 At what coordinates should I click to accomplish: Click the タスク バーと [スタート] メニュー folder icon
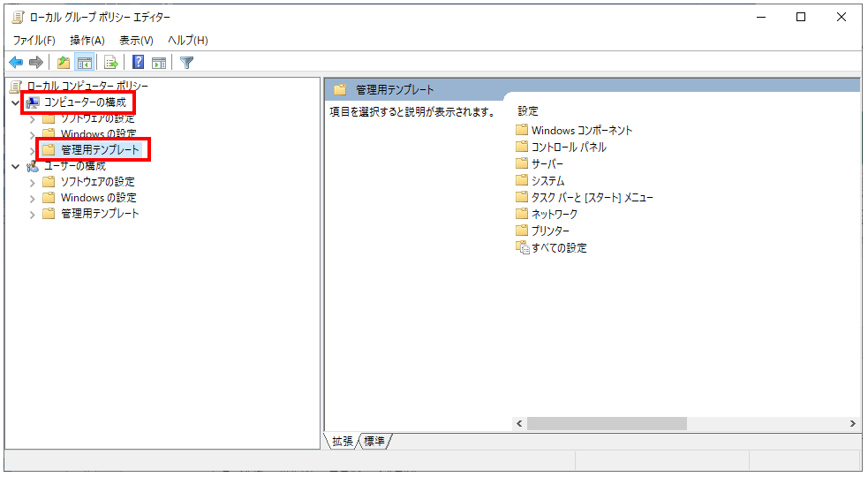pos(522,197)
